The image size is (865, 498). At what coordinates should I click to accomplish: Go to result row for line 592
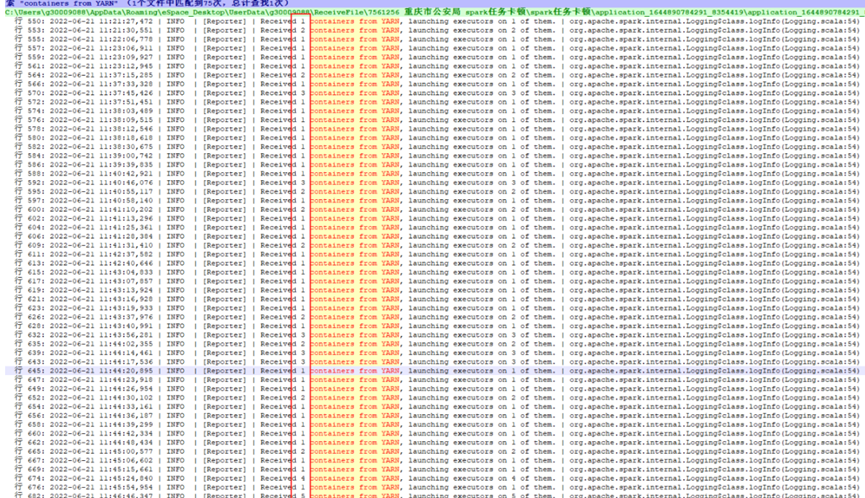point(435,183)
